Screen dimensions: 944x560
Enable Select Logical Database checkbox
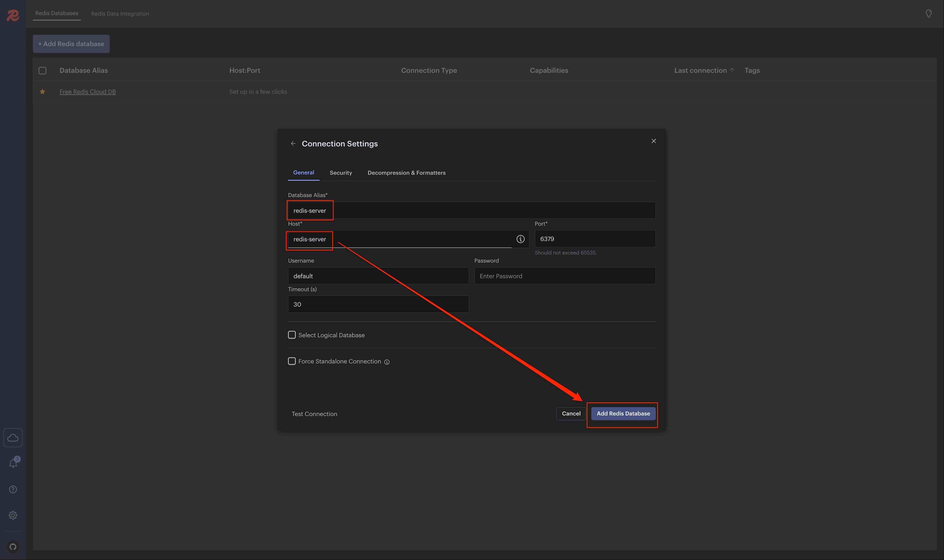pyautogui.click(x=292, y=335)
